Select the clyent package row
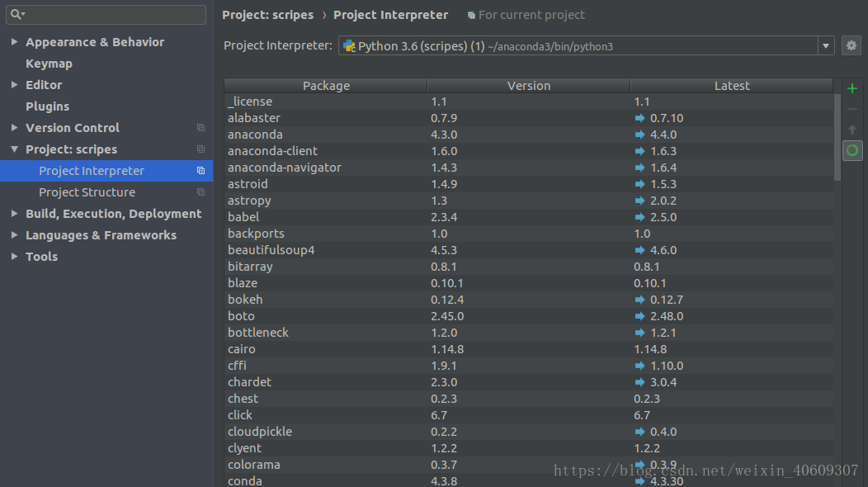This screenshot has width=868, height=487. point(529,448)
